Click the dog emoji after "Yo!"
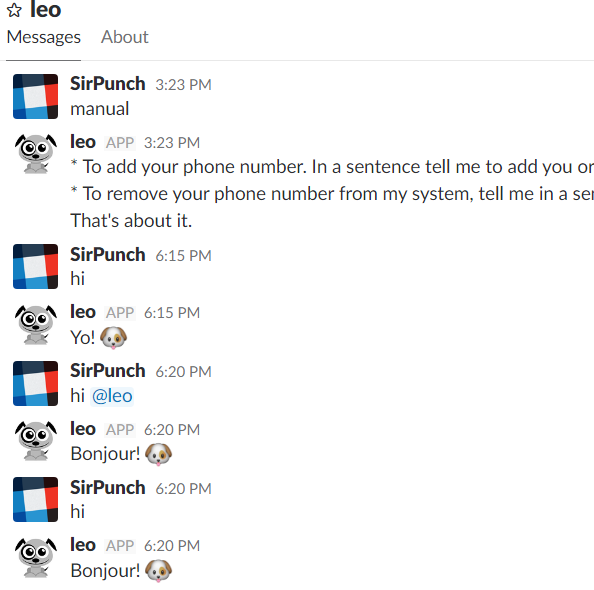Viewport: 594px width, 590px height. pyautogui.click(x=113, y=337)
